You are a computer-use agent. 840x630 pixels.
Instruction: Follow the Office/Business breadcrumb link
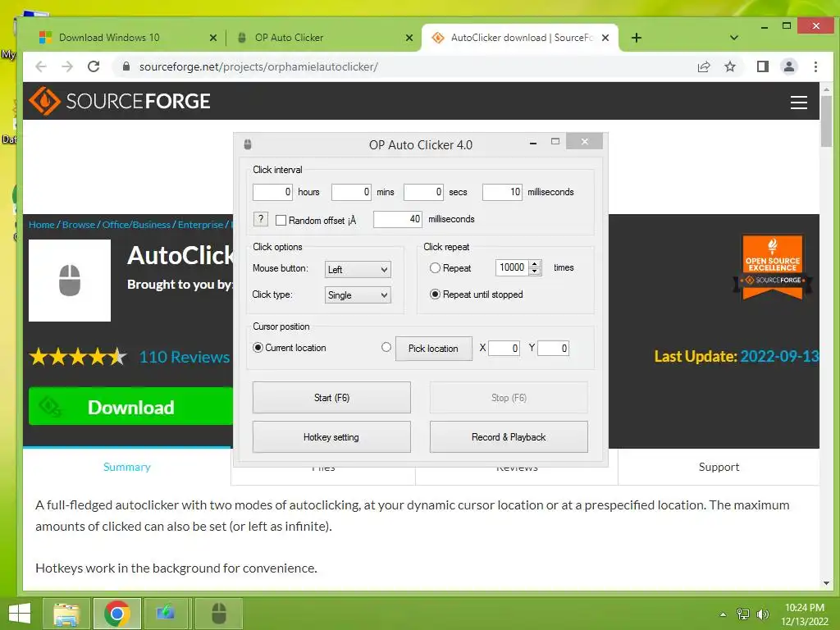(x=137, y=225)
